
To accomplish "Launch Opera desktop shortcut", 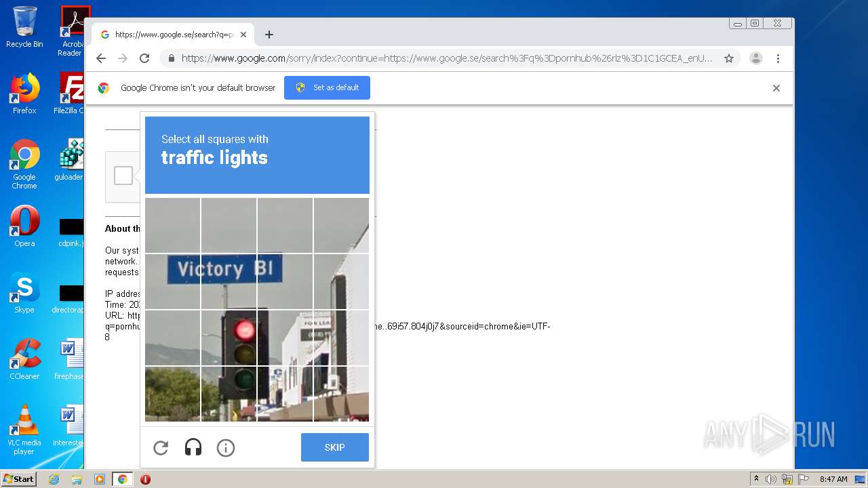I will point(24,226).
